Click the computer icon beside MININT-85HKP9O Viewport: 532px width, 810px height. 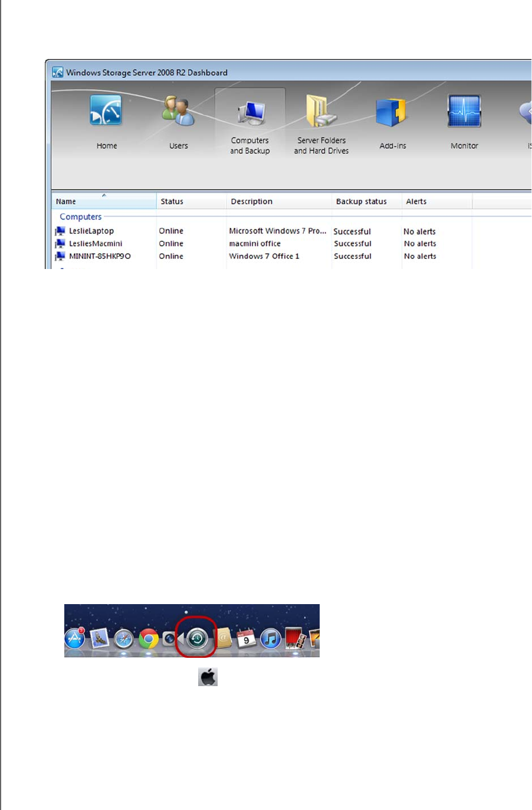(x=60, y=257)
